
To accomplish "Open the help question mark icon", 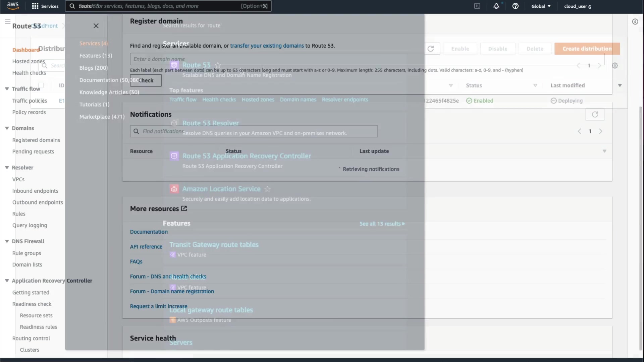I will [x=515, y=6].
